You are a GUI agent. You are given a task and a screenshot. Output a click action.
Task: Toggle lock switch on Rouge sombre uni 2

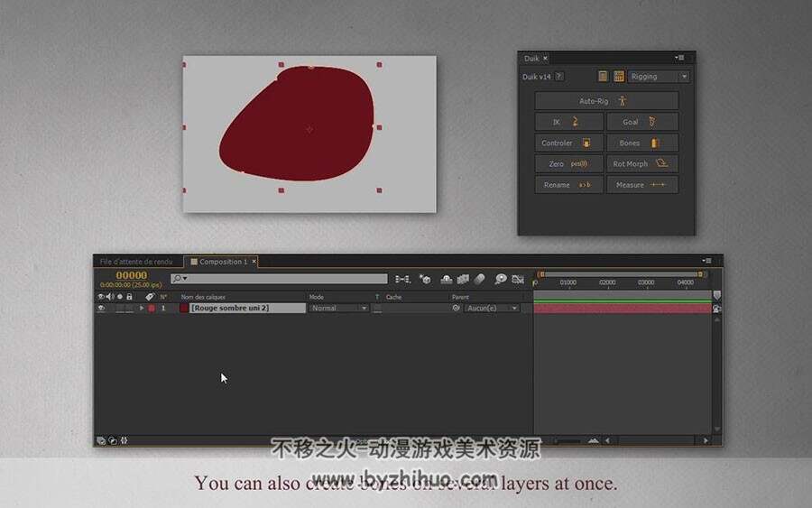[129, 308]
